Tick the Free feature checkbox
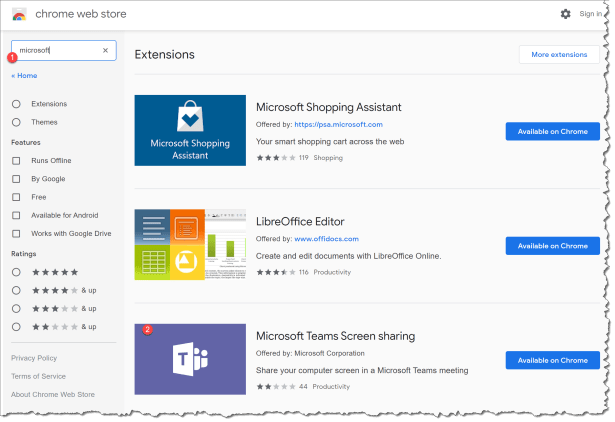The height and width of the screenshot is (422, 615). tap(16, 197)
